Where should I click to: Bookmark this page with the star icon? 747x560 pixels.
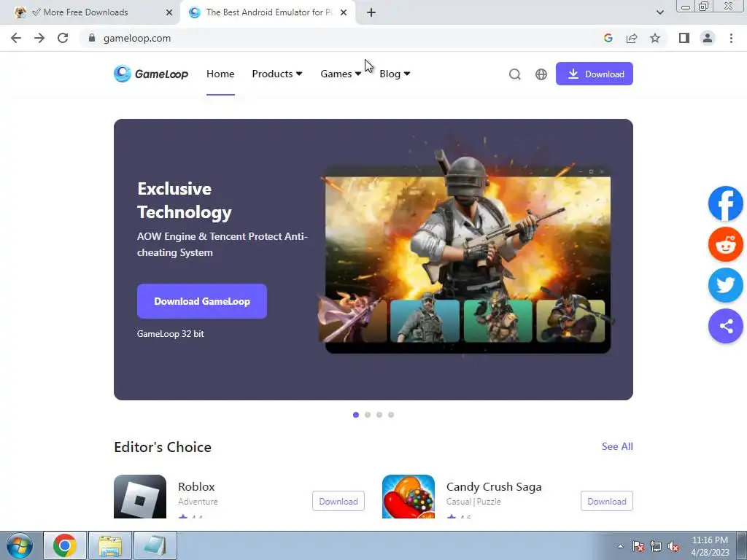pyautogui.click(x=655, y=38)
